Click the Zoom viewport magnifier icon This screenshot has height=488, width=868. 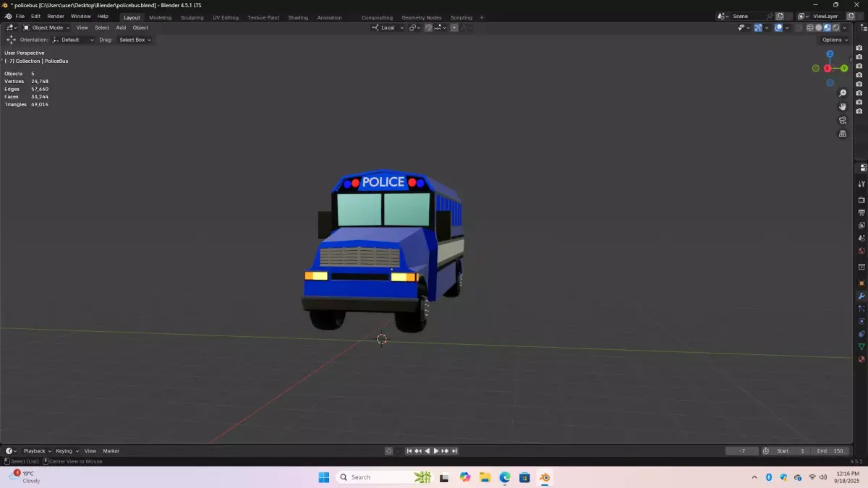click(843, 93)
